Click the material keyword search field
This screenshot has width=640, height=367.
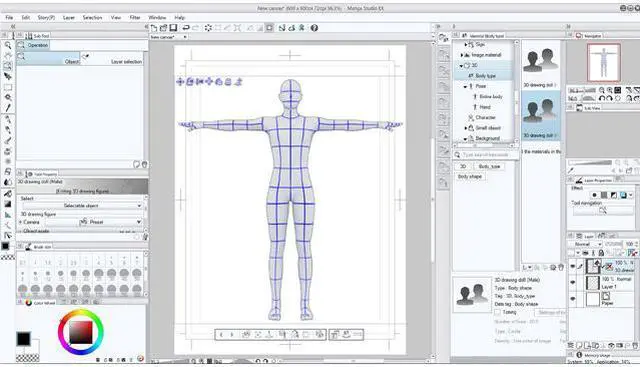click(486, 155)
